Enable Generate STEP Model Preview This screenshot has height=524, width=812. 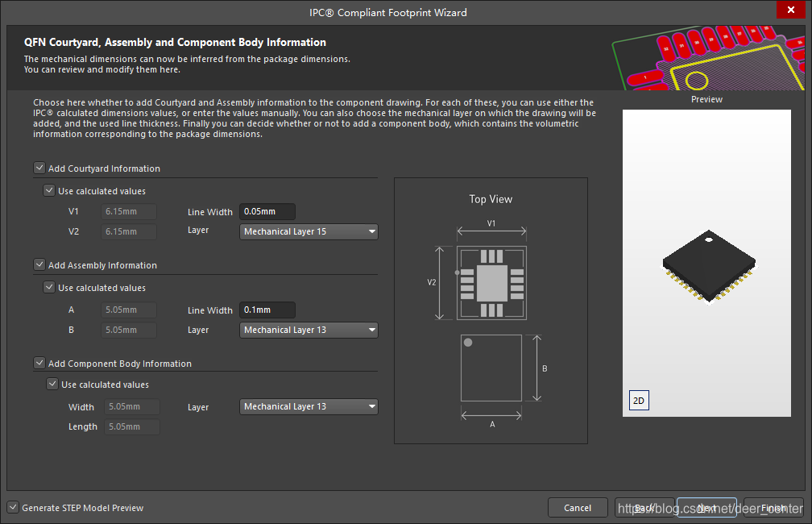pyautogui.click(x=13, y=507)
